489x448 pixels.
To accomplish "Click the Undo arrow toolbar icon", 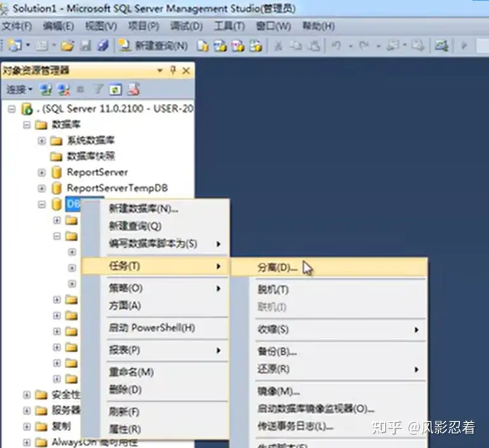I will (x=336, y=46).
